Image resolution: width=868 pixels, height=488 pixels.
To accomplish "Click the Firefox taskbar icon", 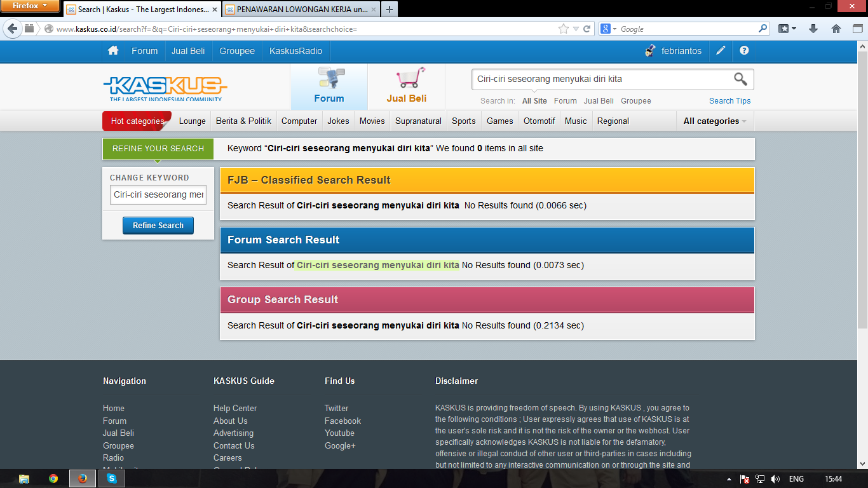I will click(x=83, y=478).
